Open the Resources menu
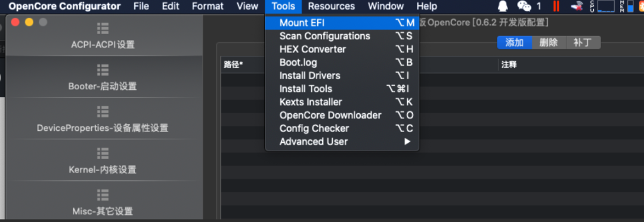Screen dimensions: 644x222 pyautogui.click(x=332, y=7)
